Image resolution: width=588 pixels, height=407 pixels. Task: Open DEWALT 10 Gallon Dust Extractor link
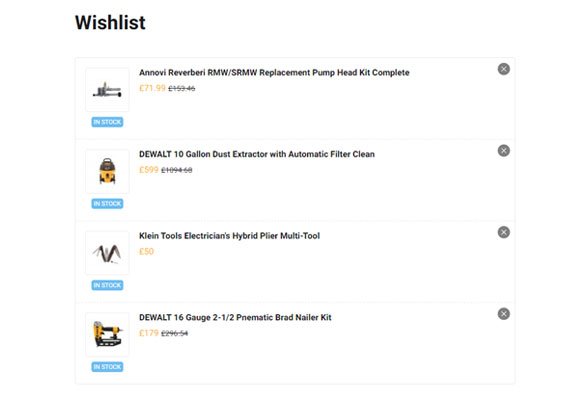pyautogui.click(x=257, y=154)
